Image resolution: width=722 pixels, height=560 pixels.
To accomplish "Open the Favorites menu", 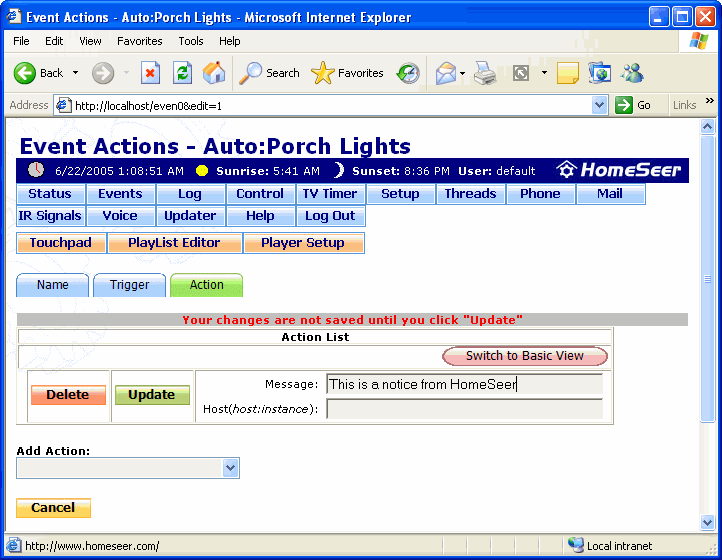I will [x=140, y=41].
